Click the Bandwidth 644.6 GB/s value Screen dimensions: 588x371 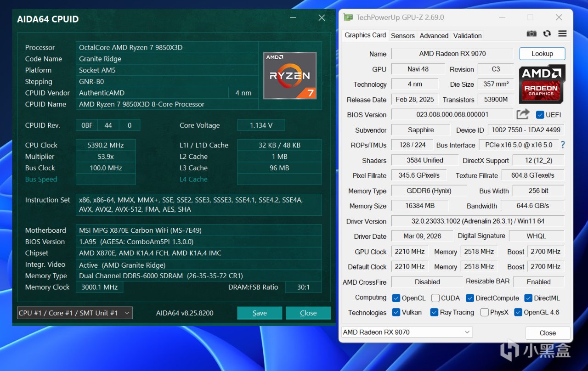coord(532,206)
